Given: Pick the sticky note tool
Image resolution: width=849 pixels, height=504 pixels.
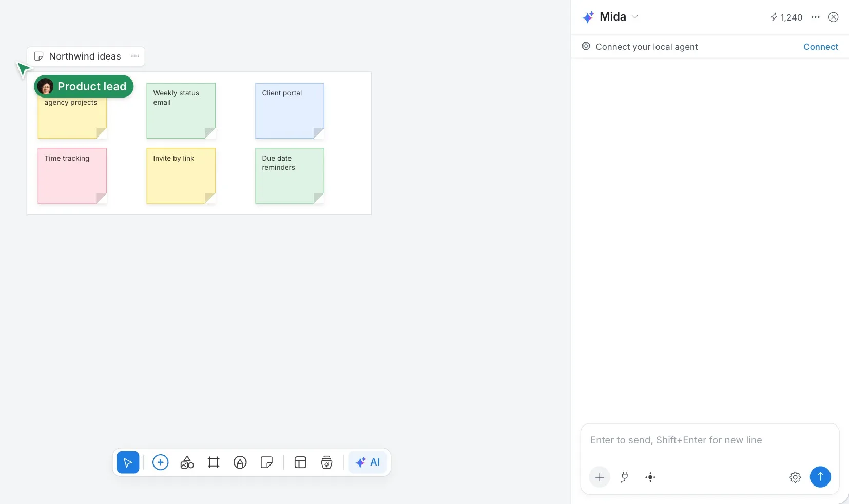Looking at the screenshot, I should 266,462.
